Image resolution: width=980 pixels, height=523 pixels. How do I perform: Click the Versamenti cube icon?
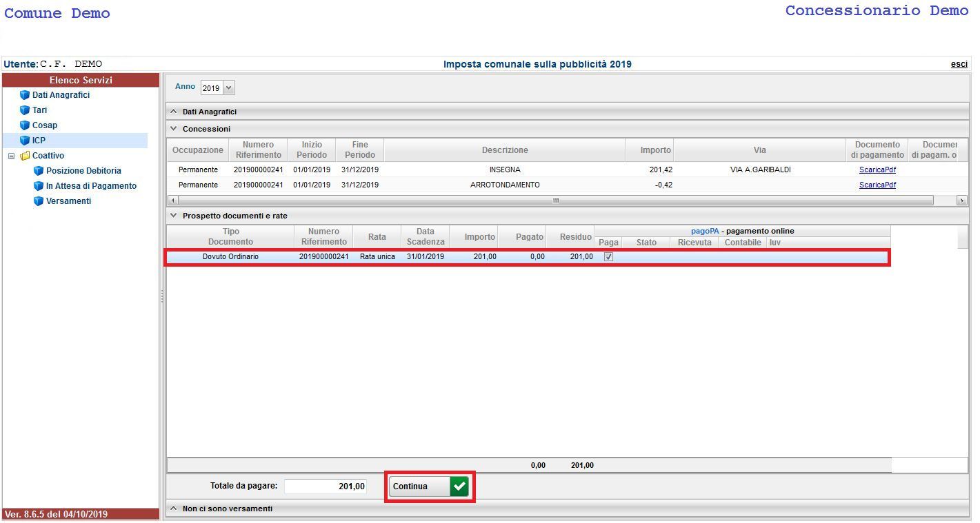39,201
